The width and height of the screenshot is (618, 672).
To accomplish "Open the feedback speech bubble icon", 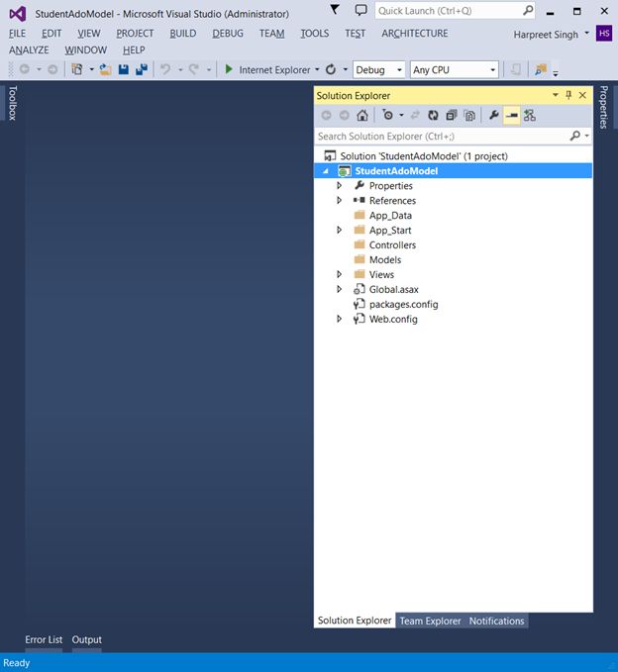I will [x=361, y=10].
